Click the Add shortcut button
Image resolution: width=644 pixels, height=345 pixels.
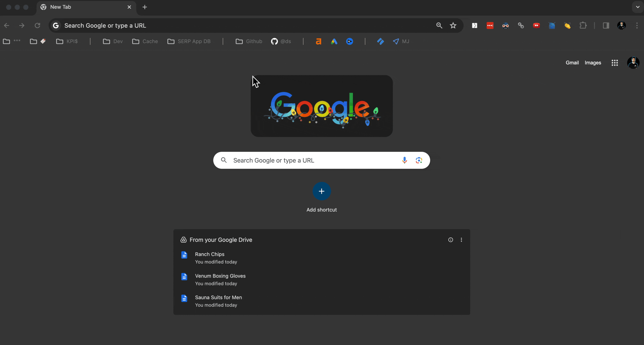(322, 191)
